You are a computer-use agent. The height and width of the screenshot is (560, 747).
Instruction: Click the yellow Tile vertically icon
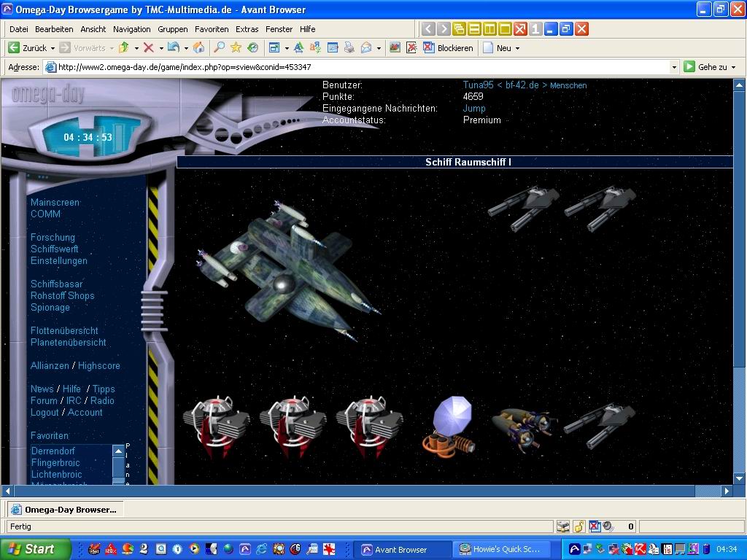pyautogui.click(x=489, y=29)
